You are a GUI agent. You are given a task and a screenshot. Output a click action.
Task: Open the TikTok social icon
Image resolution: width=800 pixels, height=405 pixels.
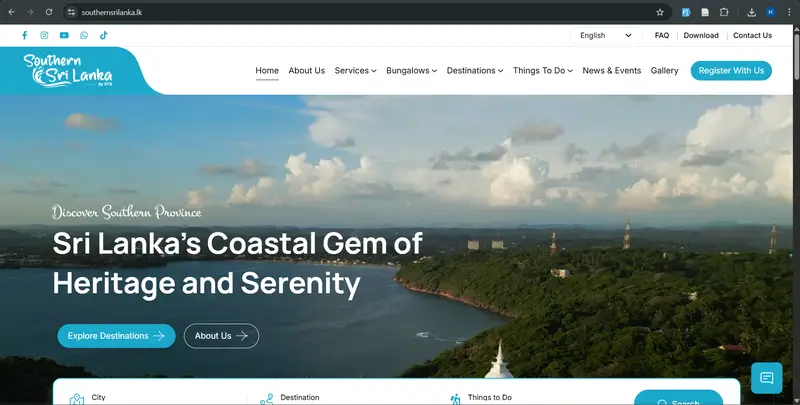point(104,35)
